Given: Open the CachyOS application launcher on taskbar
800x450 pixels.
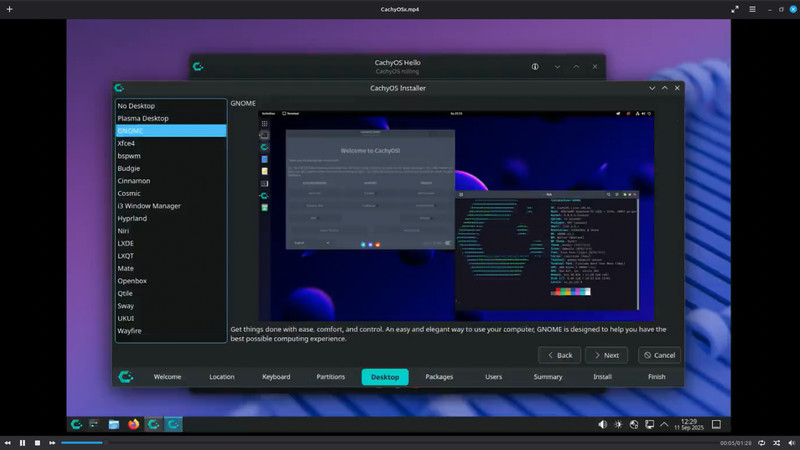Looking at the screenshot, I should coord(77,424).
